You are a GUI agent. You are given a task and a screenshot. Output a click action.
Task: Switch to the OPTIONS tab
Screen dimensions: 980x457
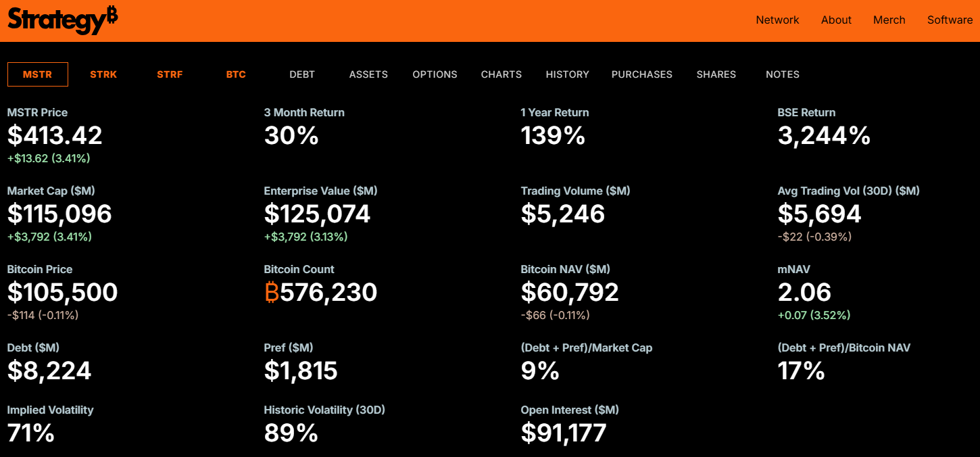click(435, 74)
